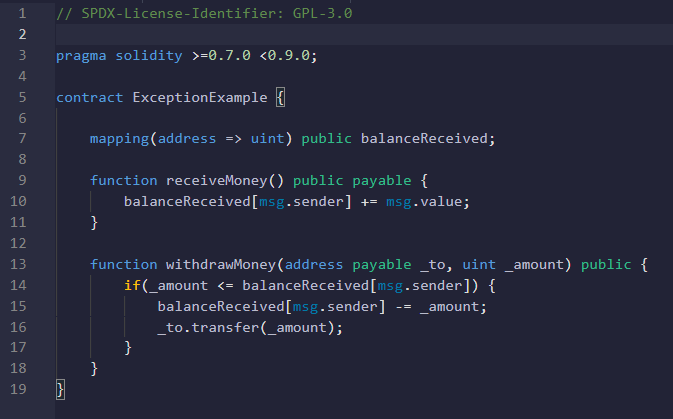Screen dimensions: 673x419
Task: Click 'balanceReceived' on line 15
Action: coord(221,307)
